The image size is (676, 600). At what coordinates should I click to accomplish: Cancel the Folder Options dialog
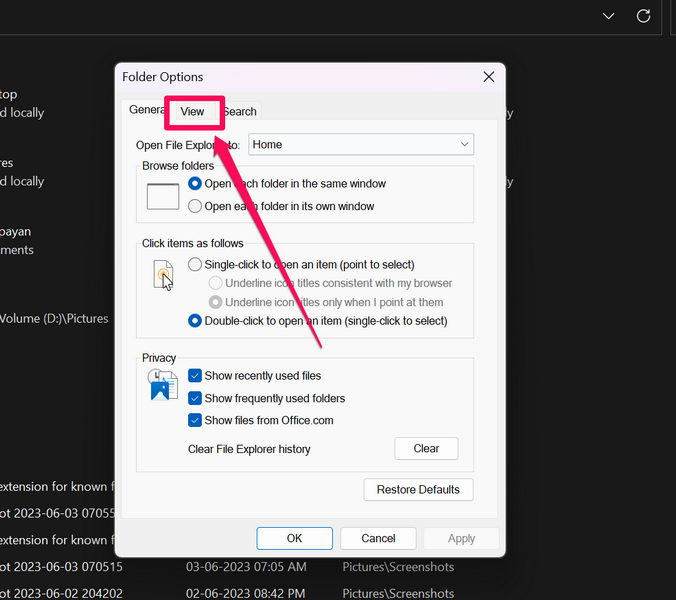[x=378, y=538]
